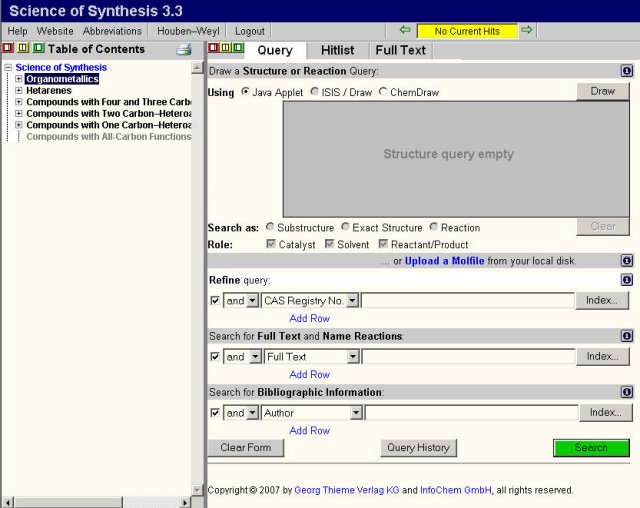Expand the Hetarenes tree node

point(19,90)
